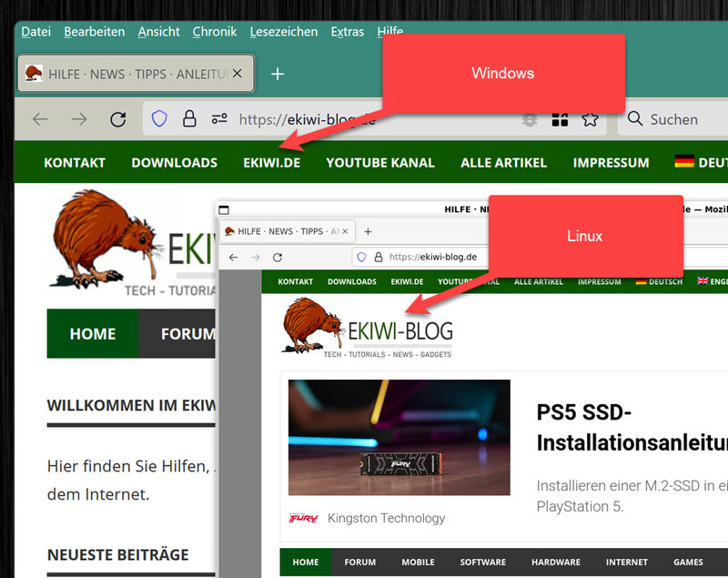Image resolution: width=728 pixels, height=578 pixels.
Task: Open KONTAKT link in the Windows window
Action: [x=75, y=163]
